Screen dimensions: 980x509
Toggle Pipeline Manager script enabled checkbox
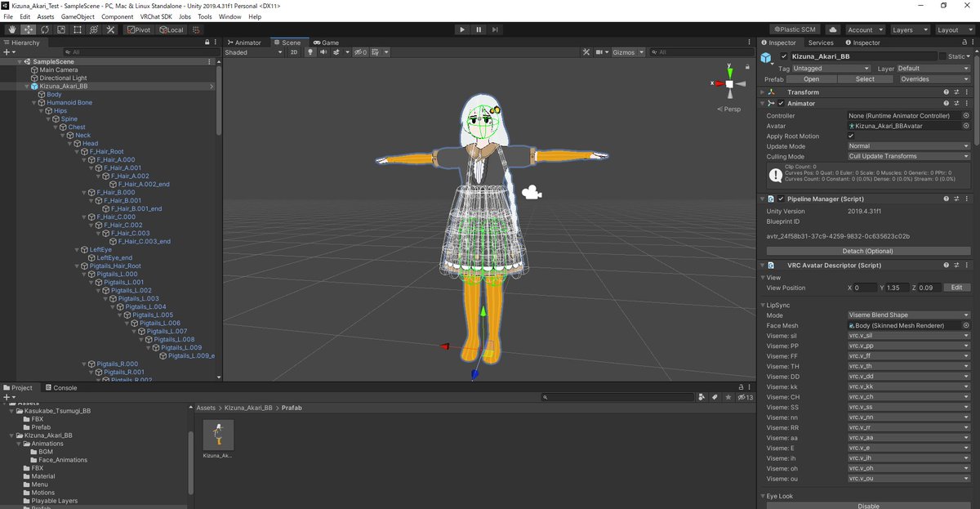[781, 199]
